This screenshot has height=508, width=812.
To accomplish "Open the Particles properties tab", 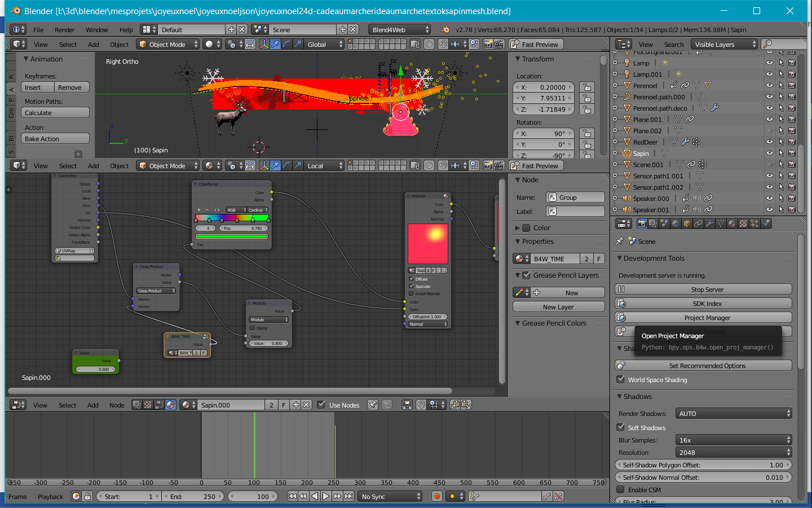I will pyautogui.click(x=754, y=224).
